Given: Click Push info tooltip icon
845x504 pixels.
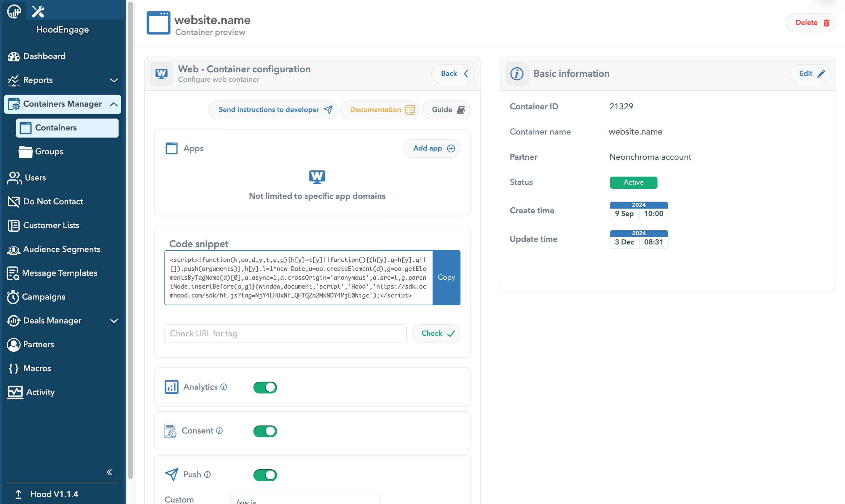Looking at the screenshot, I should coord(207,474).
